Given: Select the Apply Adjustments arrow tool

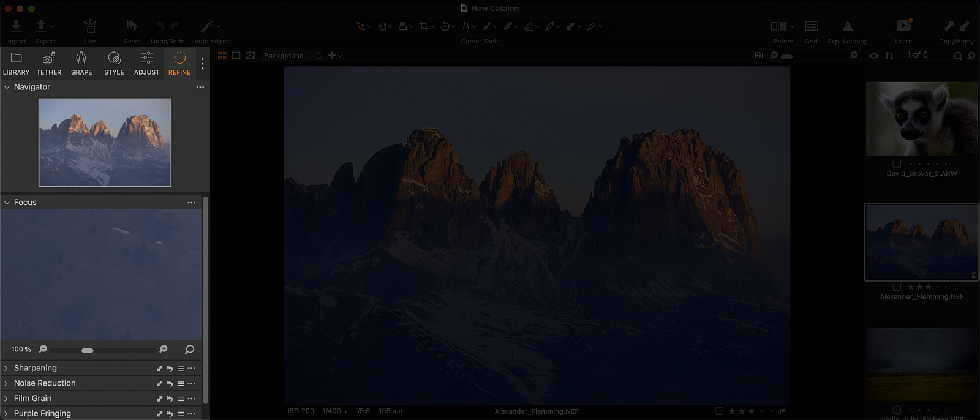Looking at the screenshot, I should (x=570, y=26).
